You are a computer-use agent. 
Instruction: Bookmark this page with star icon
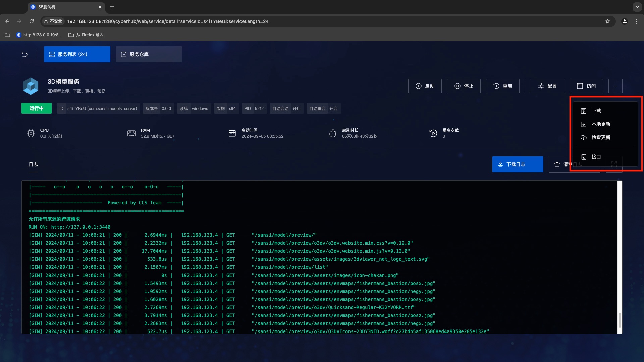(x=607, y=21)
